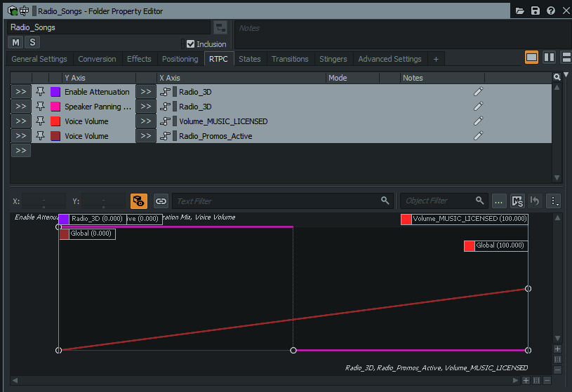This screenshot has width=572, height=392.
Task: Switch to Conversion tab
Action: [97, 59]
